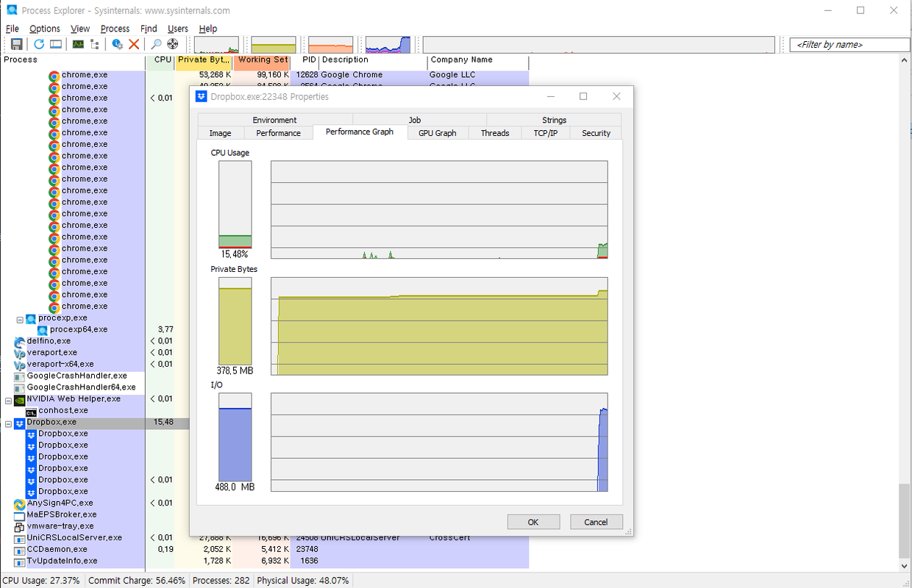This screenshot has width=912, height=588.
Task: Open the Options menu
Action: click(45, 29)
